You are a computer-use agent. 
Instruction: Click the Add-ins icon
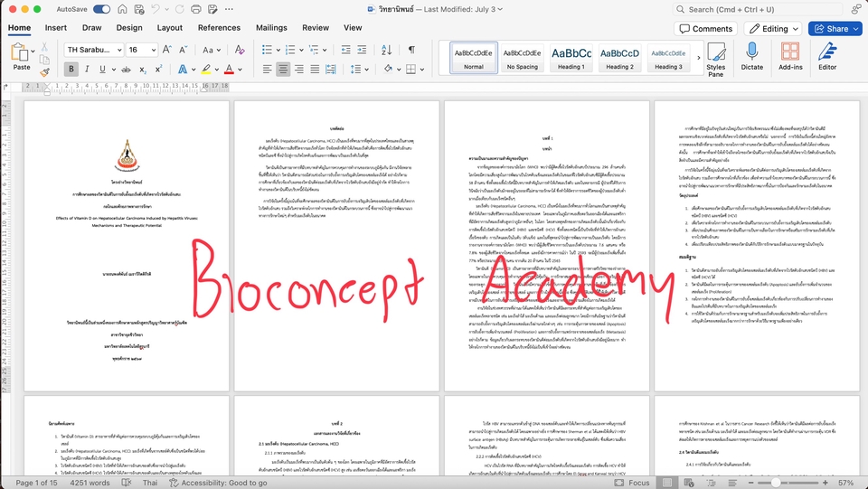click(790, 57)
